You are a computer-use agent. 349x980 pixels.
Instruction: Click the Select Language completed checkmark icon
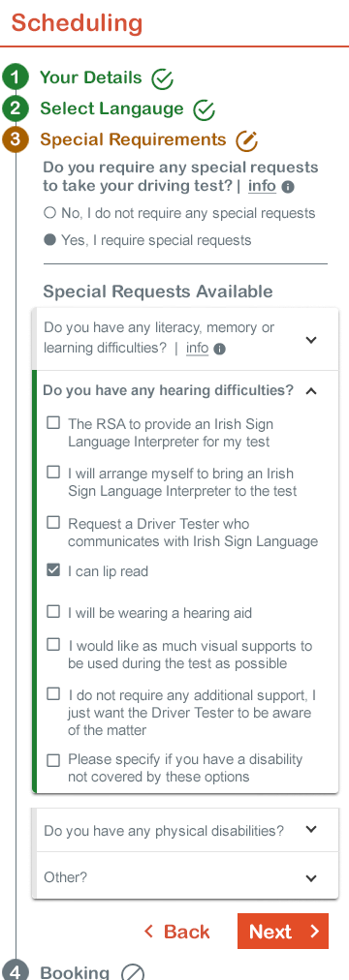click(204, 110)
